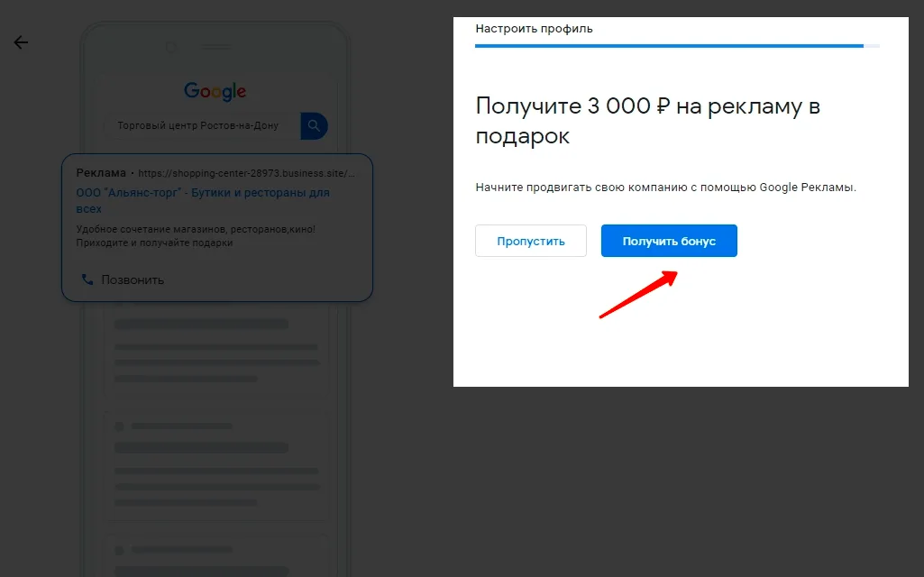924x577 pixels.
Task: Click the Получить бонус button
Action: [x=669, y=241]
